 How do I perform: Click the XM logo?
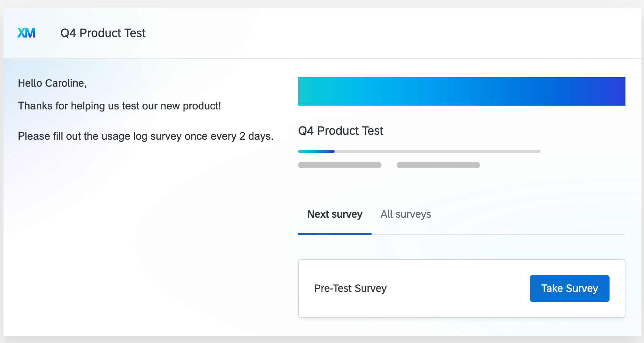click(27, 33)
